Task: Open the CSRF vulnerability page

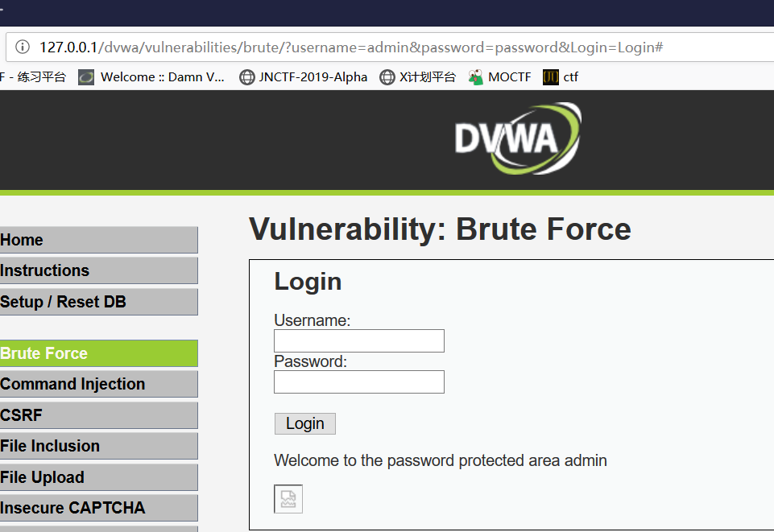Action: point(98,415)
